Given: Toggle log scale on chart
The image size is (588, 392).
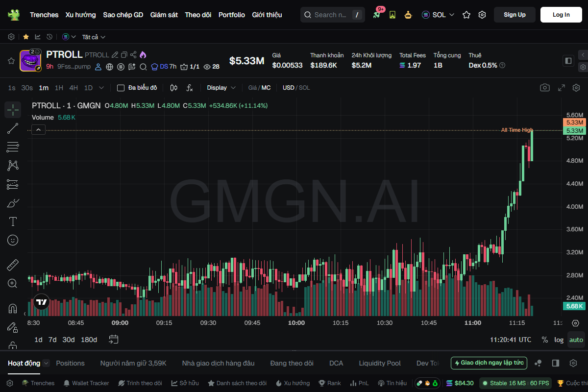Looking at the screenshot, I should coord(559,340).
